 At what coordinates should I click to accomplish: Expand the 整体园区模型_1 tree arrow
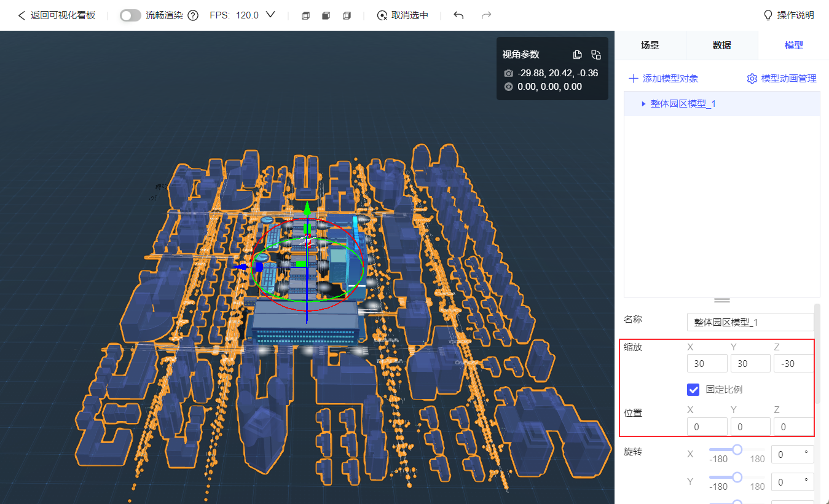point(643,104)
